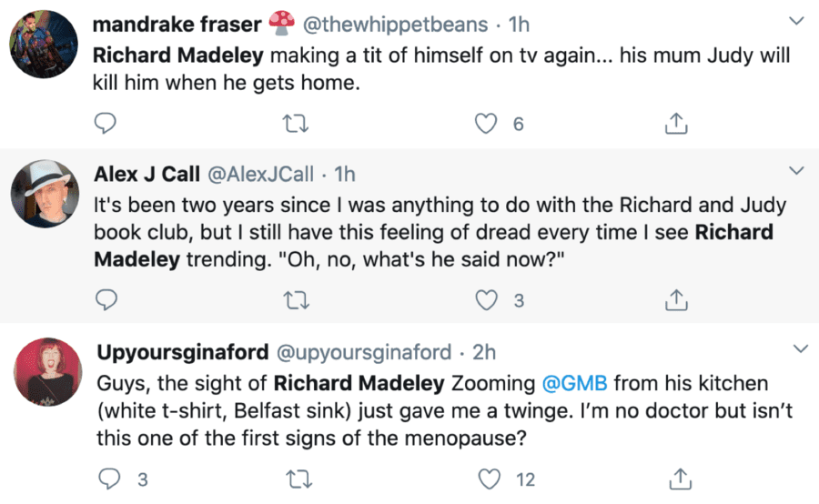Share Upyoursginaford's tweet

click(676, 477)
